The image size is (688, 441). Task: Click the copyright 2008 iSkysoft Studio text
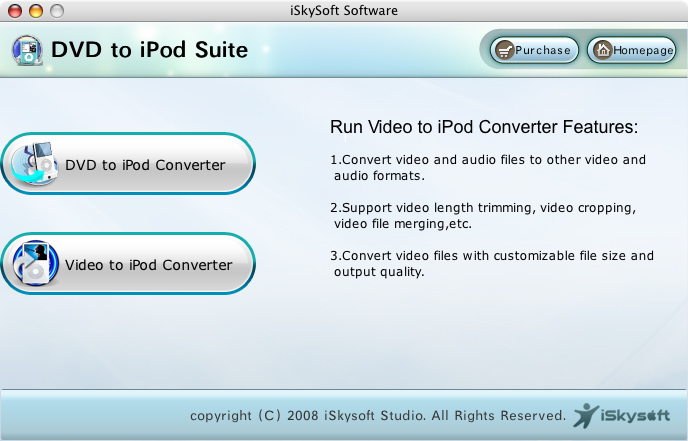click(x=378, y=416)
